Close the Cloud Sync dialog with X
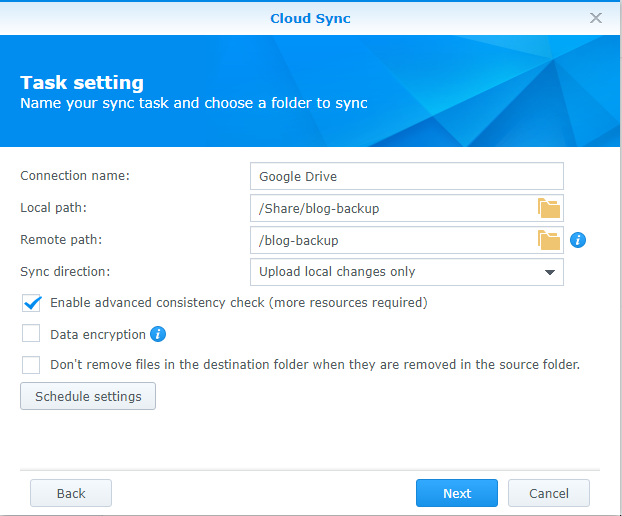 595,18
